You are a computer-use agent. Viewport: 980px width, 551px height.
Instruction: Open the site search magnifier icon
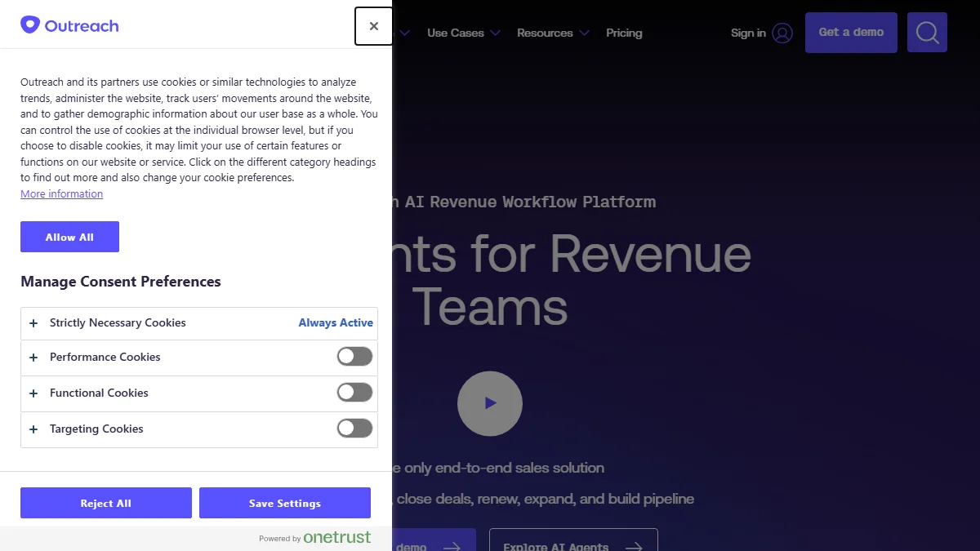click(x=927, y=33)
